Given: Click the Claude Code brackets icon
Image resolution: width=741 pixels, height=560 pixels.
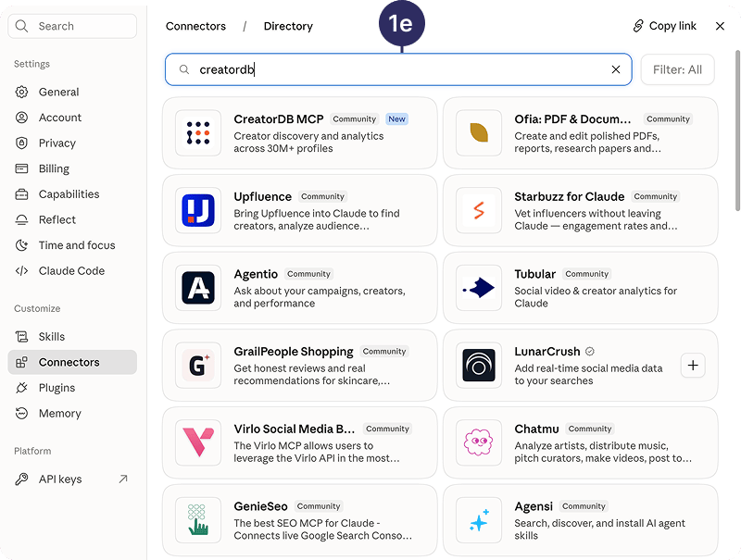Looking at the screenshot, I should [21, 270].
